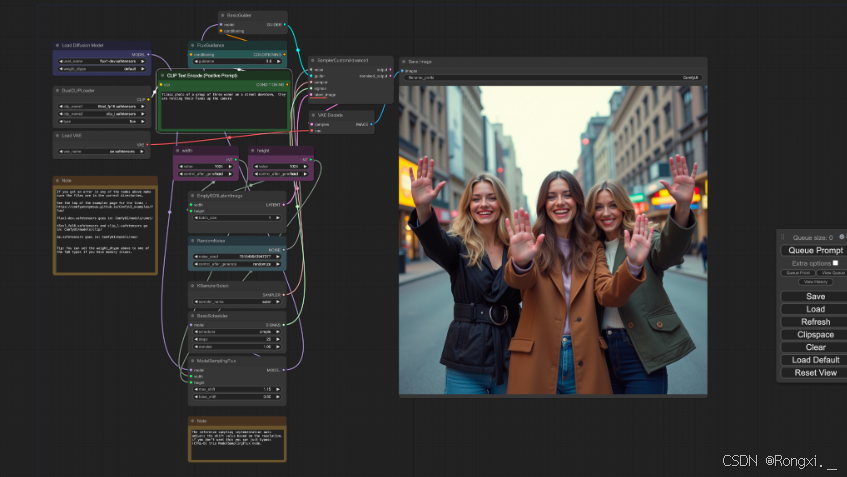This screenshot has width=847, height=477.
Task: Collapse the bottom Note node via its title dot
Action: [x=192, y=421]
